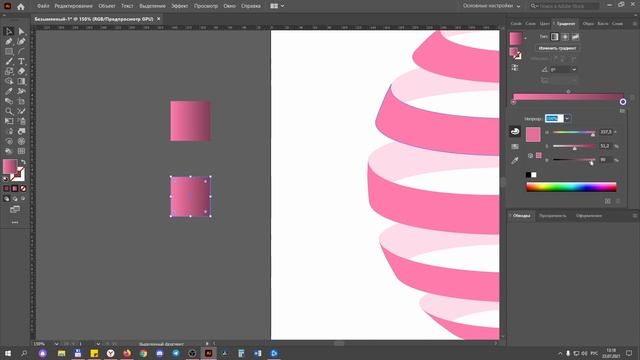Select the Gradient tool in toolbar
Viewport: 640px width, 360px height.
coord(21,82)
